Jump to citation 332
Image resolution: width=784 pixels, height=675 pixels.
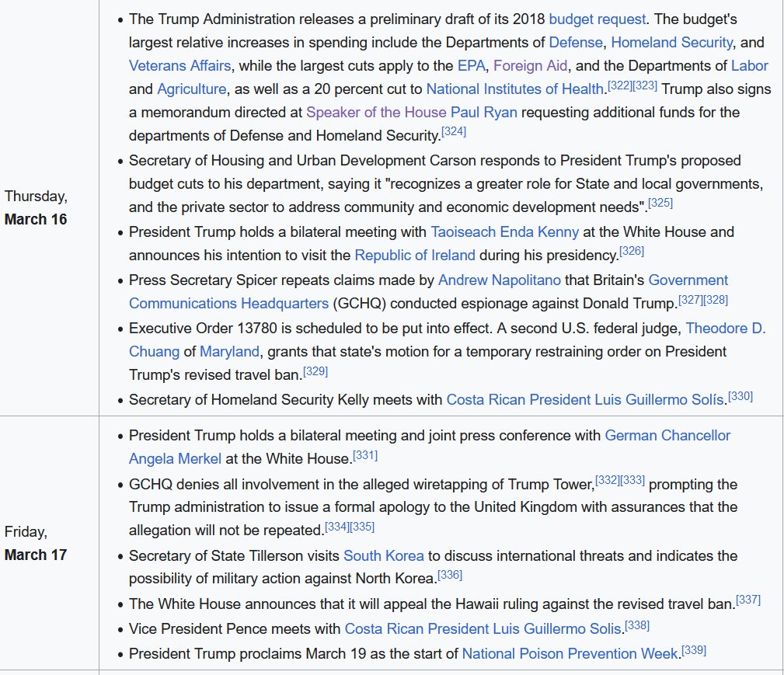tap(608, 480)
